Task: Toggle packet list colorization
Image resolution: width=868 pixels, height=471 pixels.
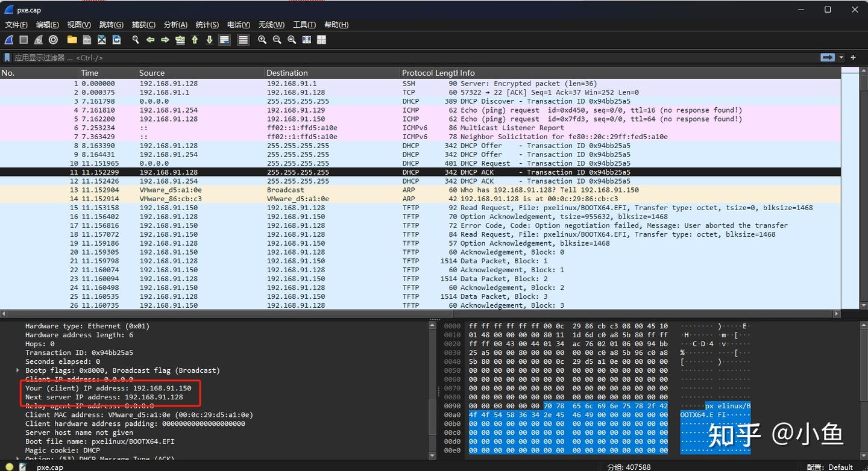Action: tap(244, 40)
